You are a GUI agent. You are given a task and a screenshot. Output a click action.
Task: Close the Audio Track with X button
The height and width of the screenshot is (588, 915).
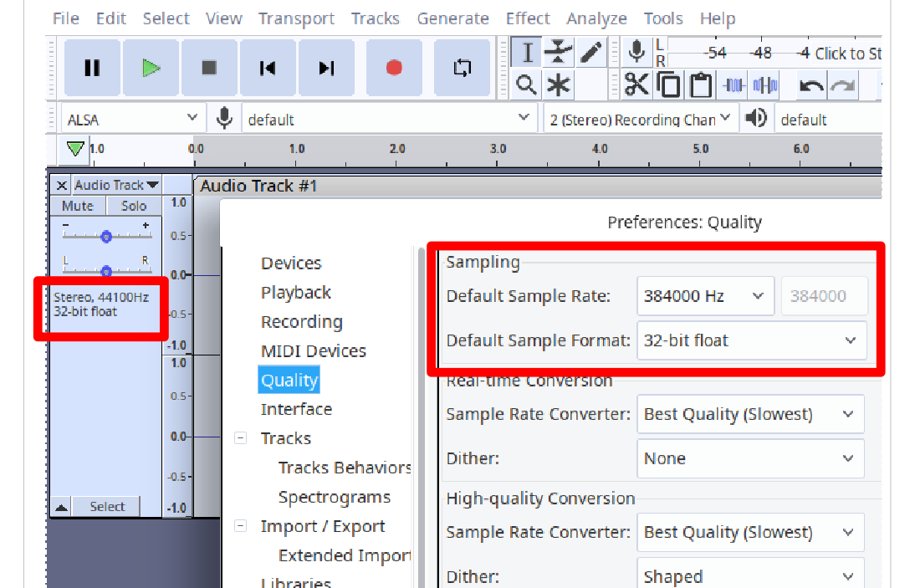tap(61, 186)
